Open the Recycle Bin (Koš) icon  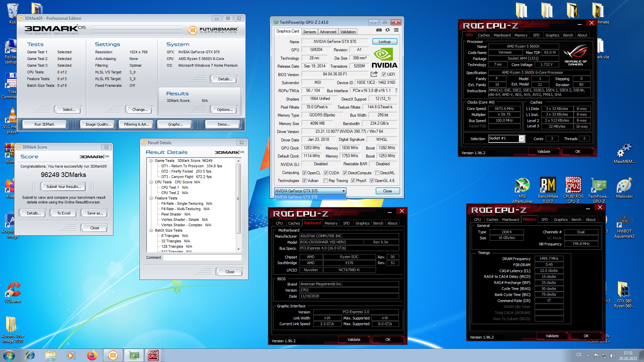(x=12, y=13)
